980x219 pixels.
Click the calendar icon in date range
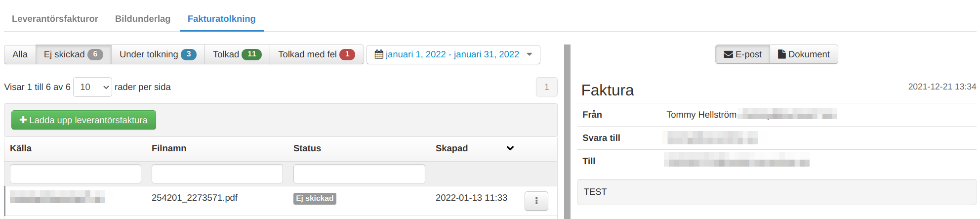[x=379, y=54]
